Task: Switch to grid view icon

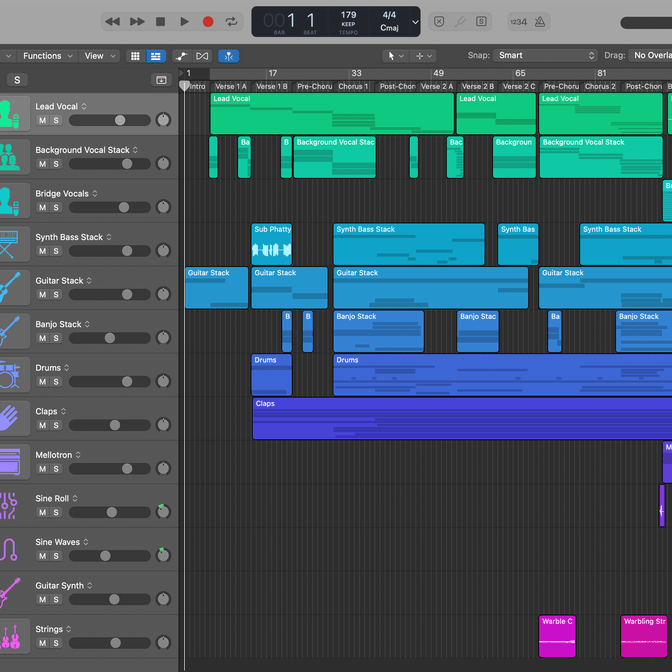Action: (x=135, y=56)
